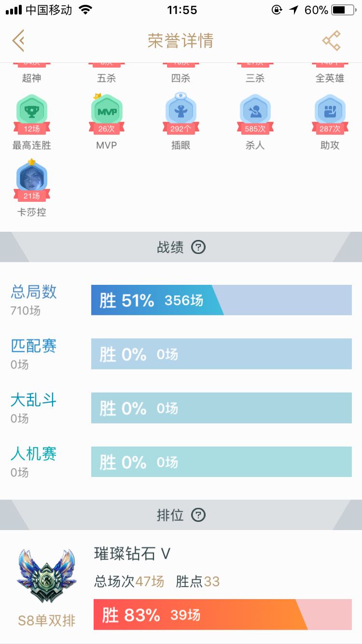Select the 人机赛 stats bar
Screen dimensions: 362x644
221,462
